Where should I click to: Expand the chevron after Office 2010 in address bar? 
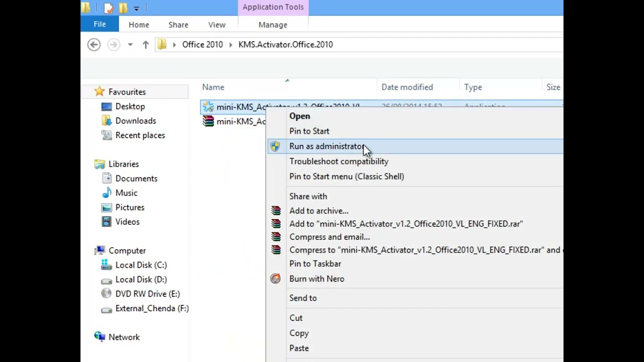[230, 45]
